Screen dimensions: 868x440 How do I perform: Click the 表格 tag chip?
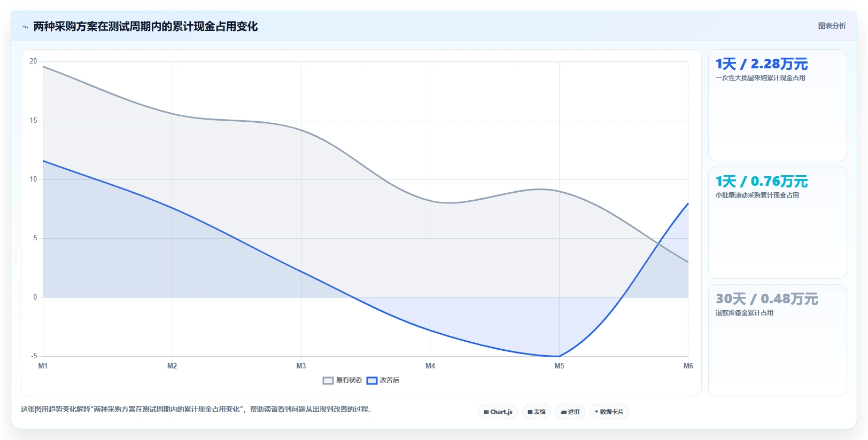click(537, 412)
